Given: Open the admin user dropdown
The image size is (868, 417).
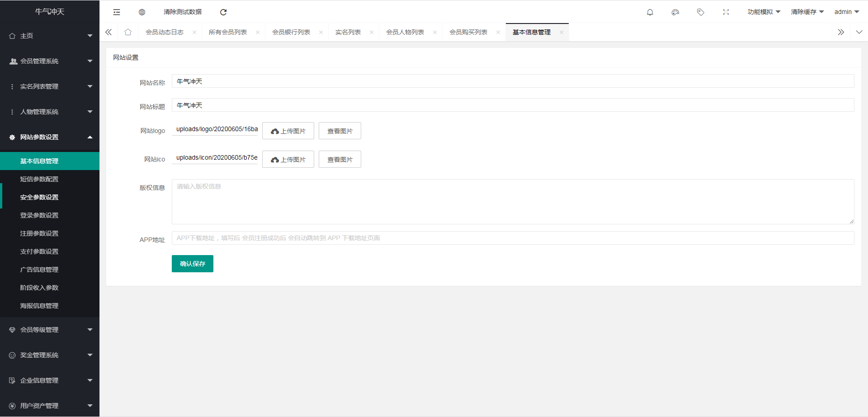Looking at the screenshot, I should (x=846, y=12).
